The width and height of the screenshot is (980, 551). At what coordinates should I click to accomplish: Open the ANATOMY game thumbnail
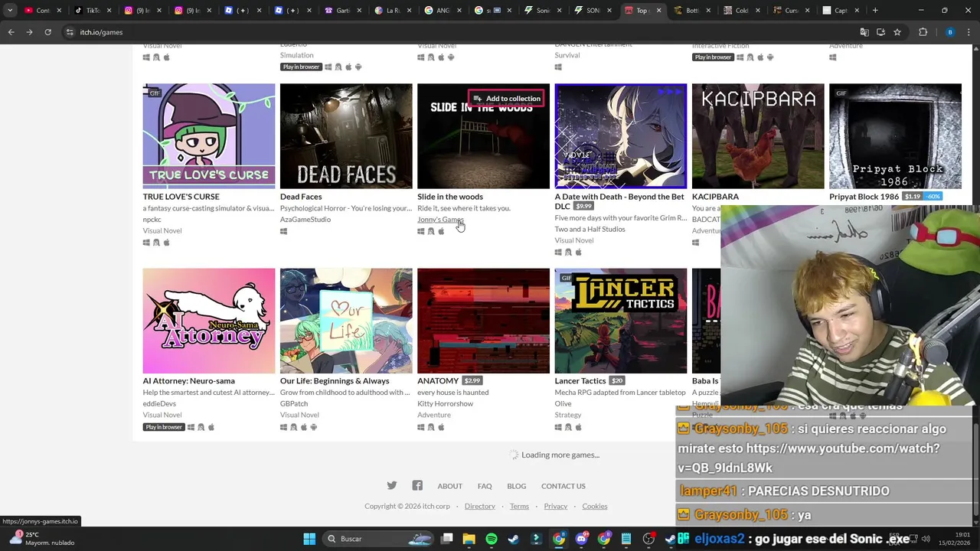pos(483,321)
